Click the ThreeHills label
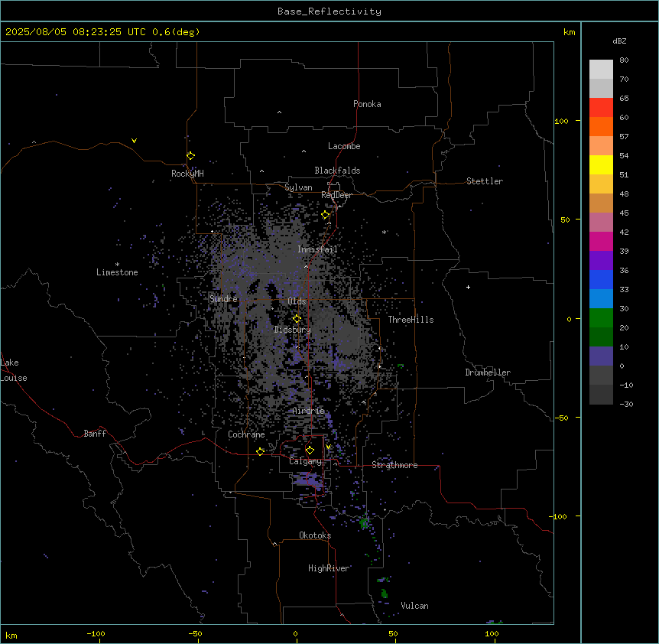 pyautogui.click(x=411, y=320)
